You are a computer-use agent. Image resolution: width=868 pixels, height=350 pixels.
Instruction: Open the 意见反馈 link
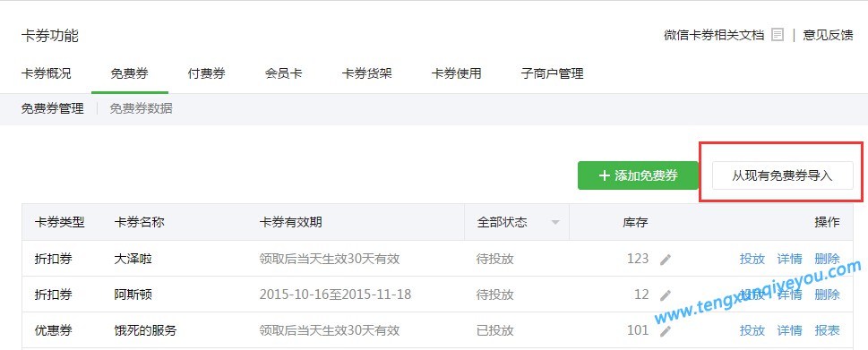pyautogui.click(x=829, y=36)
